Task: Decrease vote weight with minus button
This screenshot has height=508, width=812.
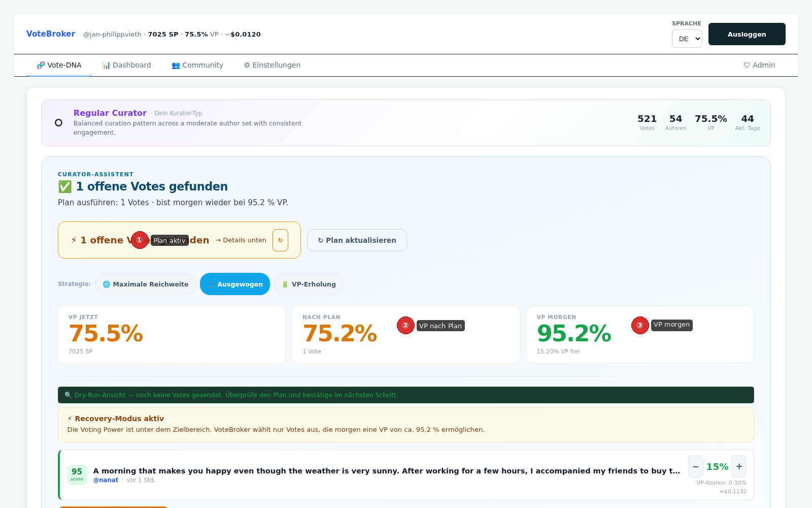Action: 696,466
